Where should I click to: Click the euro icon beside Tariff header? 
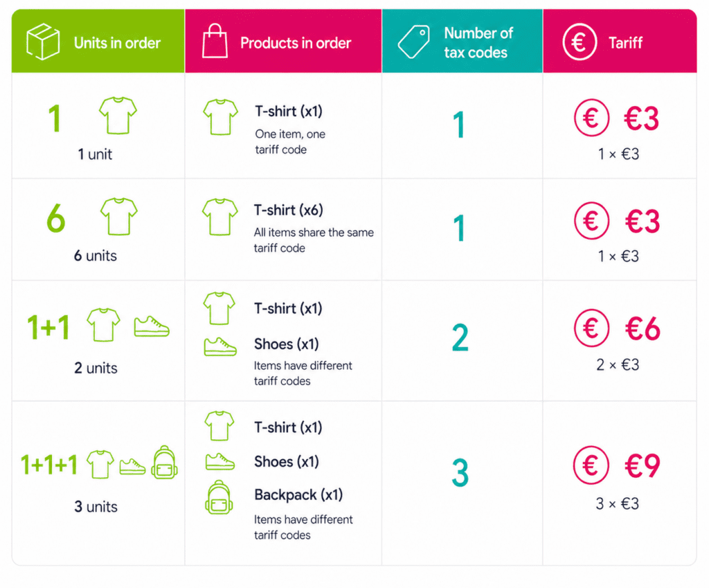pyautogui.click(x=580, y=42)
